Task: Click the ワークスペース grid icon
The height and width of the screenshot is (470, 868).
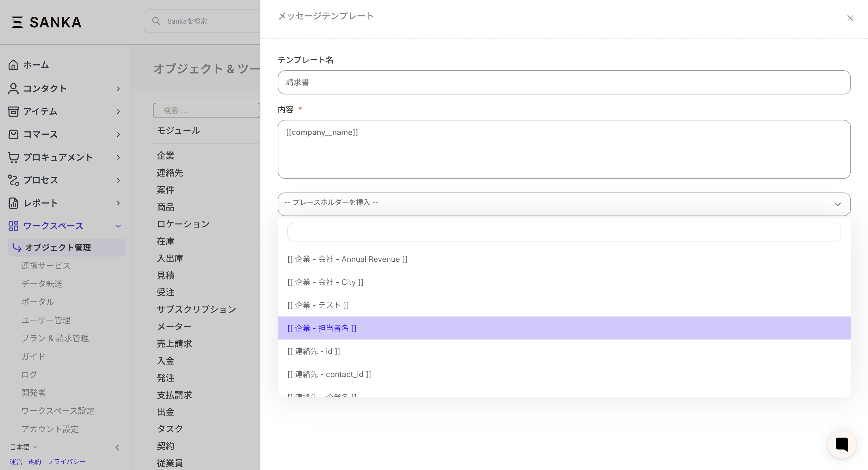Action: [14, 226]
